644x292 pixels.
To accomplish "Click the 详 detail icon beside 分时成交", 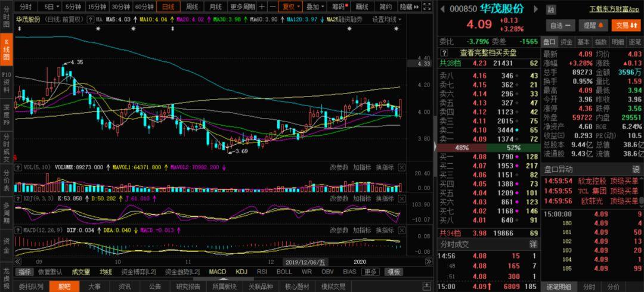I will tap(533, 244).
